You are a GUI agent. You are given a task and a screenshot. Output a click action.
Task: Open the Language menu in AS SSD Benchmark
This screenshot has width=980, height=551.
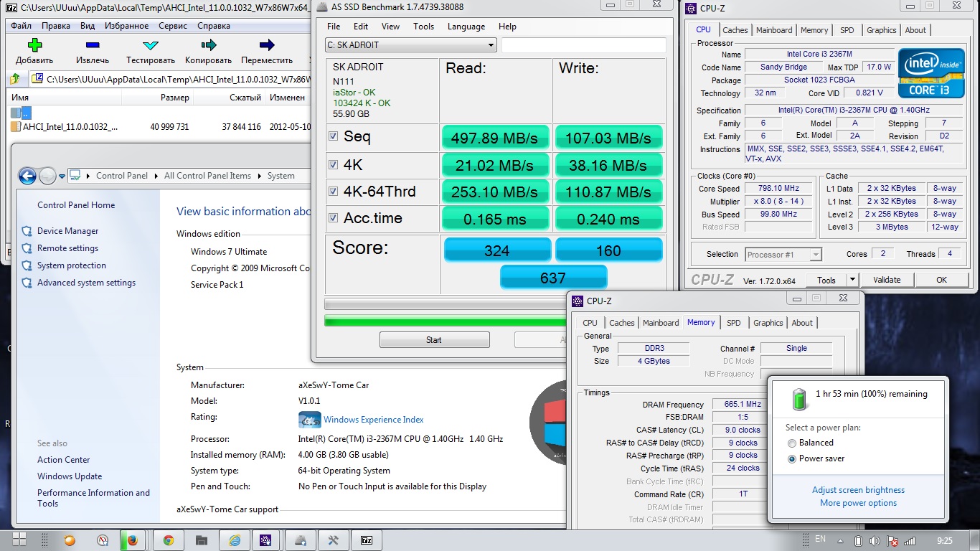pyautogui.click(x=466, y=27)
